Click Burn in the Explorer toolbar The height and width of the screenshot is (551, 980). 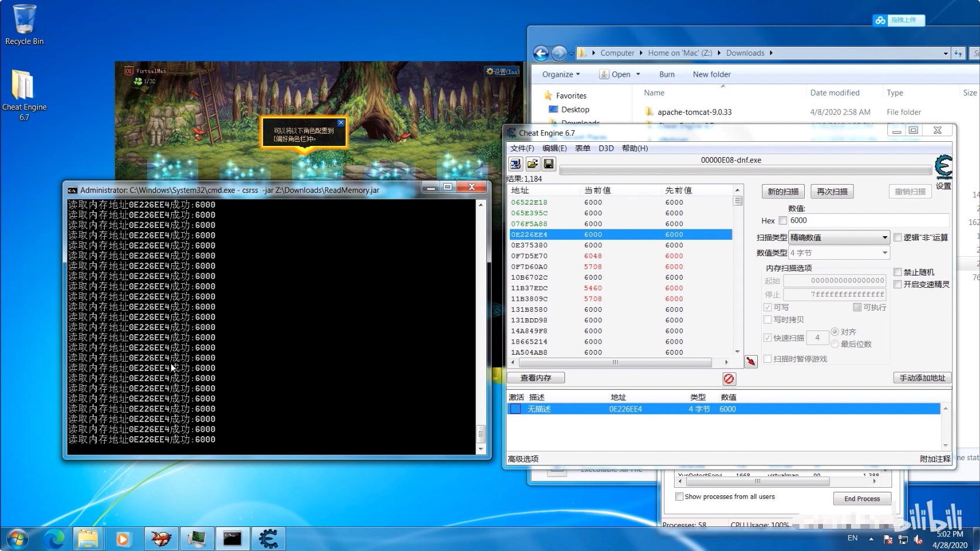point(667,74)
